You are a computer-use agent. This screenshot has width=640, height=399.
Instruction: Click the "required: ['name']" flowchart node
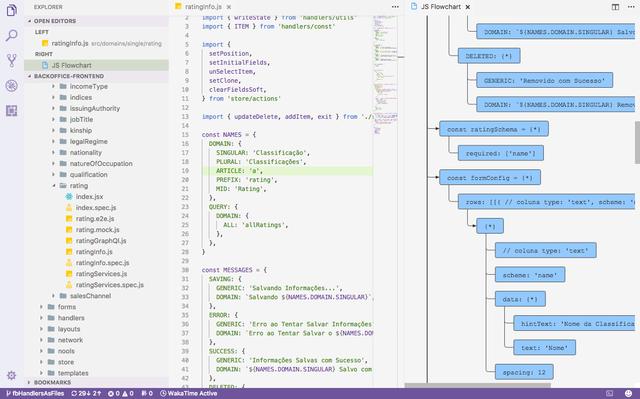point(501,153)
